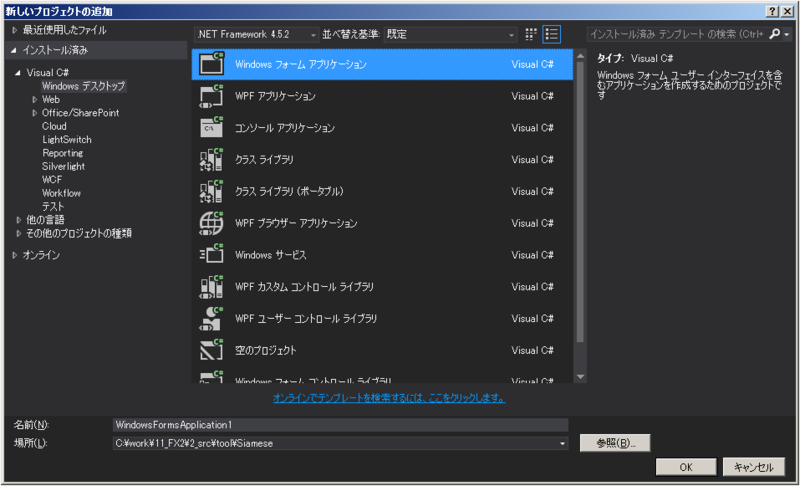Expand the 他の言語 tree node

coord(18,220)
